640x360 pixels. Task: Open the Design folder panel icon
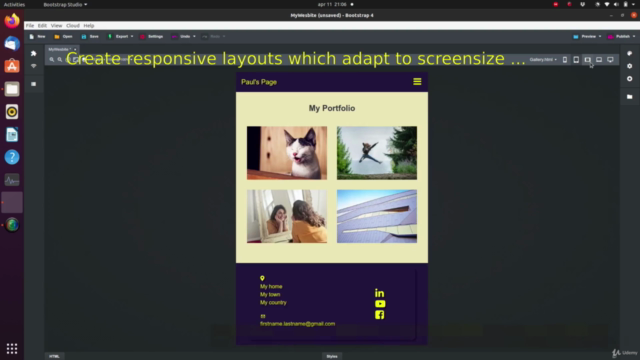click(629, 97)
